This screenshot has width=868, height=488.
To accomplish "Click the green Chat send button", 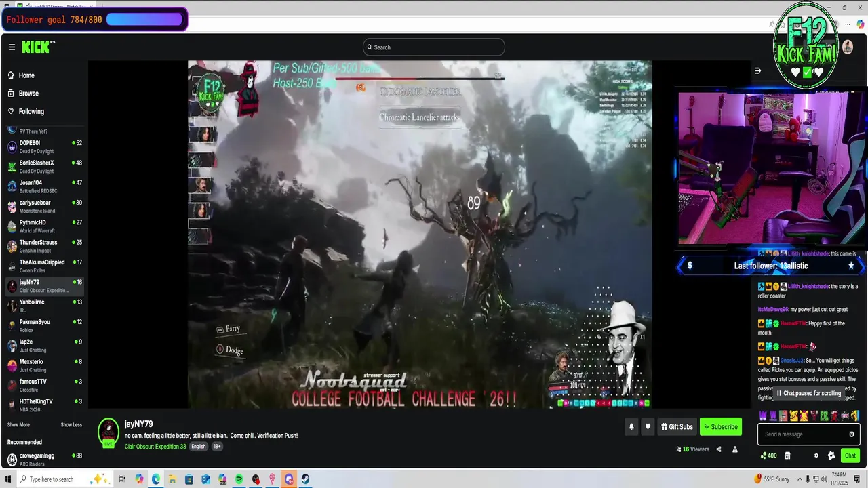I will coord(850,455).
